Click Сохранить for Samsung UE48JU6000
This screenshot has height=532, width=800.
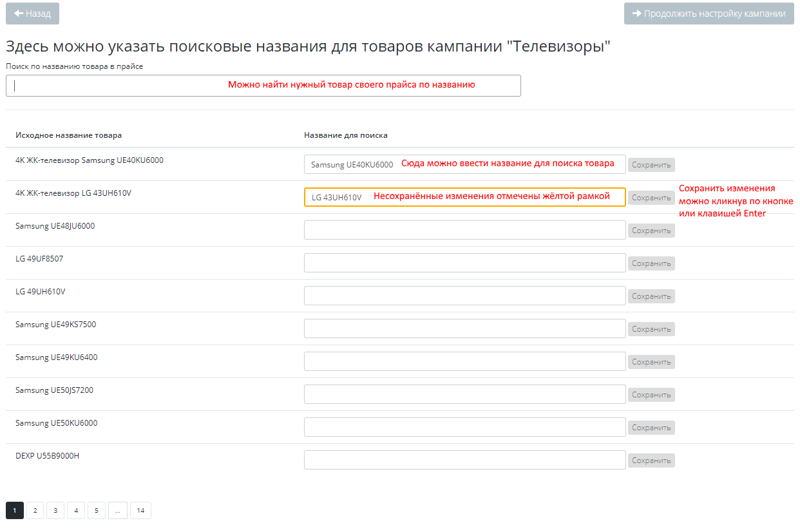tap(651, 231)
